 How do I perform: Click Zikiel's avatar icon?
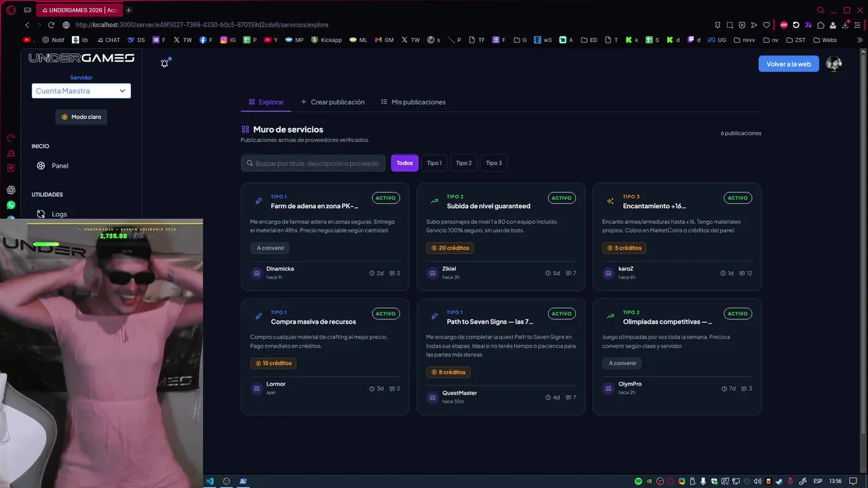coord(433,273)
